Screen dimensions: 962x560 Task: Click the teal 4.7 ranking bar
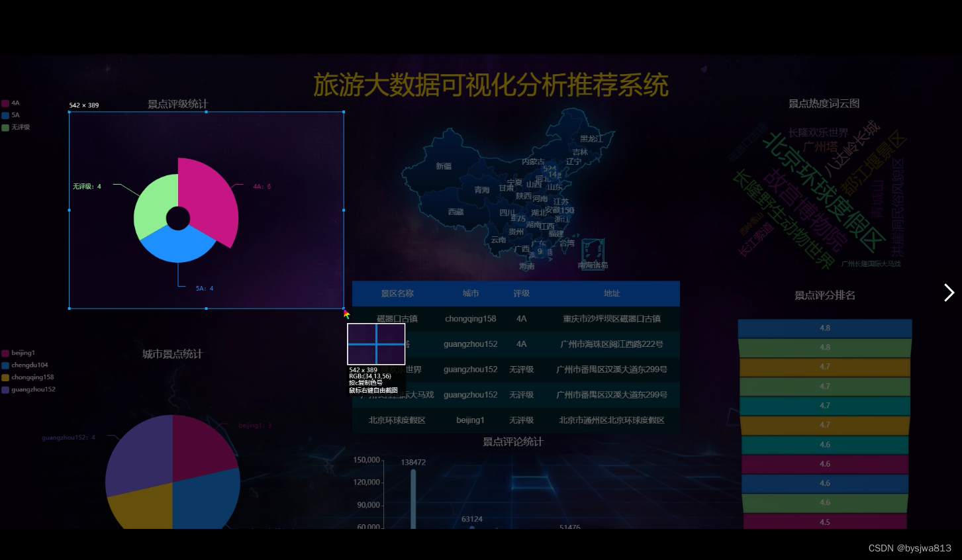(x=825, y=406)
